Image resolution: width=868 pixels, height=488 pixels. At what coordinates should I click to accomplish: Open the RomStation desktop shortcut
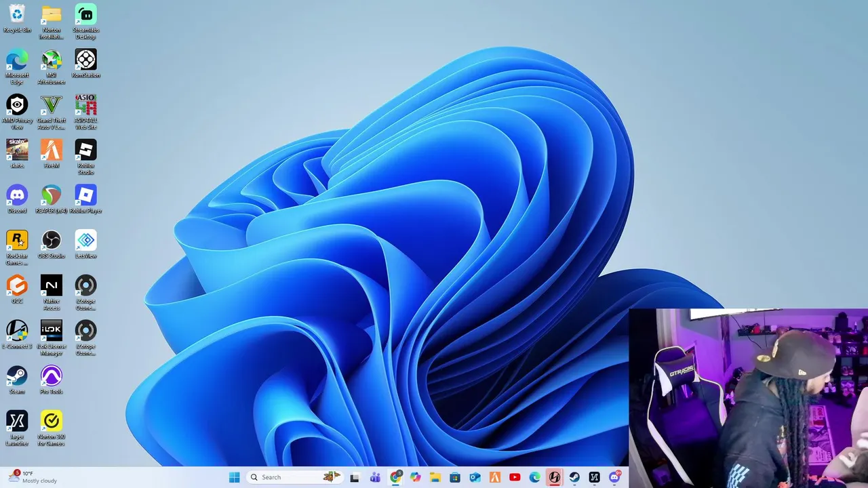tap(85, 64)
